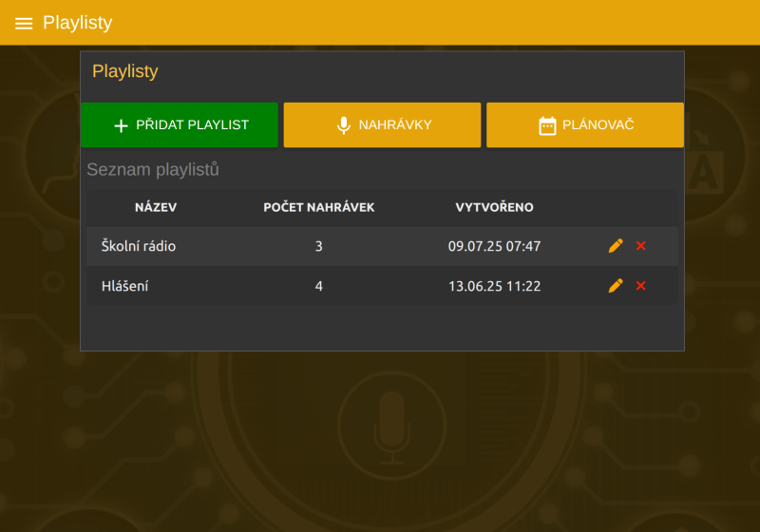This screenshot has height=532, width=760.
Task: Click the recording count 3 for Školní rádio
Action: click(x=318, y=246)
